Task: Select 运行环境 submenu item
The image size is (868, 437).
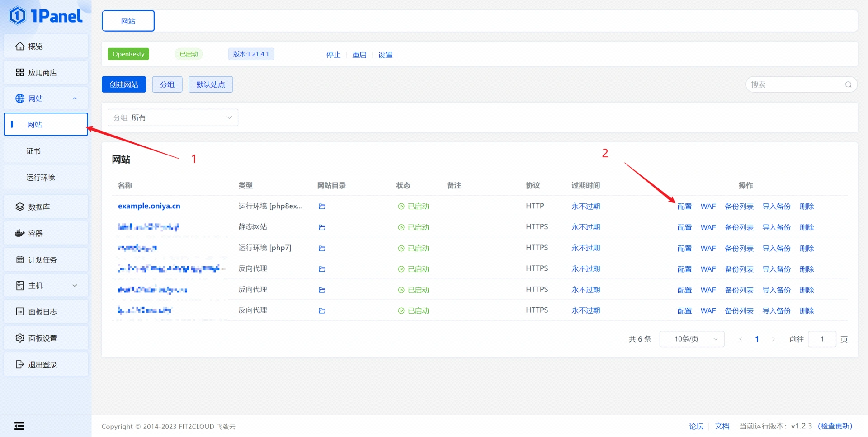Action: 46,177
